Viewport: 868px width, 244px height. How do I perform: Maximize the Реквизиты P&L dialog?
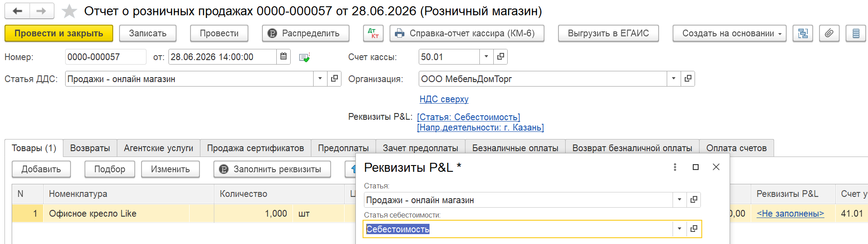click(695, 167)
